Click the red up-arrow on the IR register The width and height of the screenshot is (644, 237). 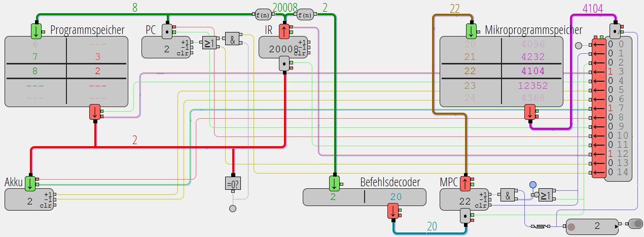[x=284, y=30]
